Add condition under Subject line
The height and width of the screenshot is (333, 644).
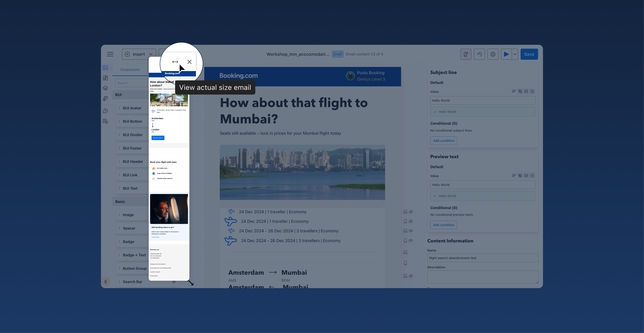pos(444,141)
